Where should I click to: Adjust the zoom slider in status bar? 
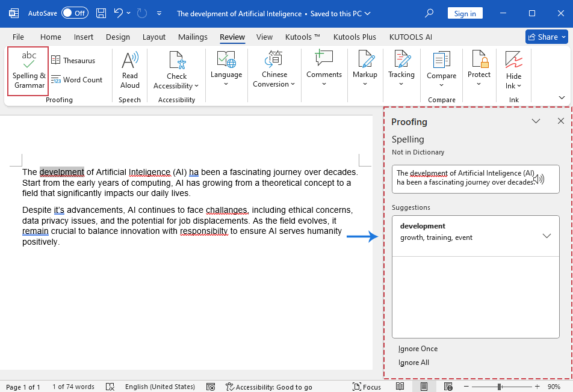click(x=499, y=387)
